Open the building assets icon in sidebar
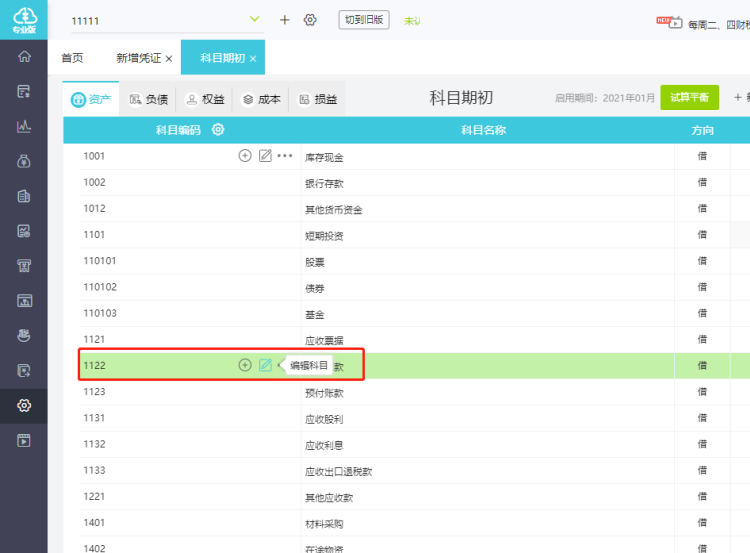Image resolution: width=750 pixels, height=553 pixels. [24, 196]
